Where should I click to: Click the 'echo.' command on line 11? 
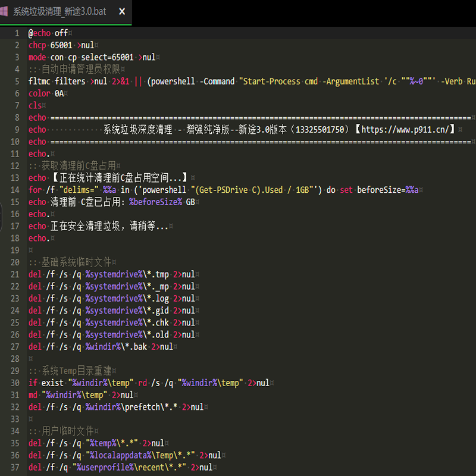point(39,154)
